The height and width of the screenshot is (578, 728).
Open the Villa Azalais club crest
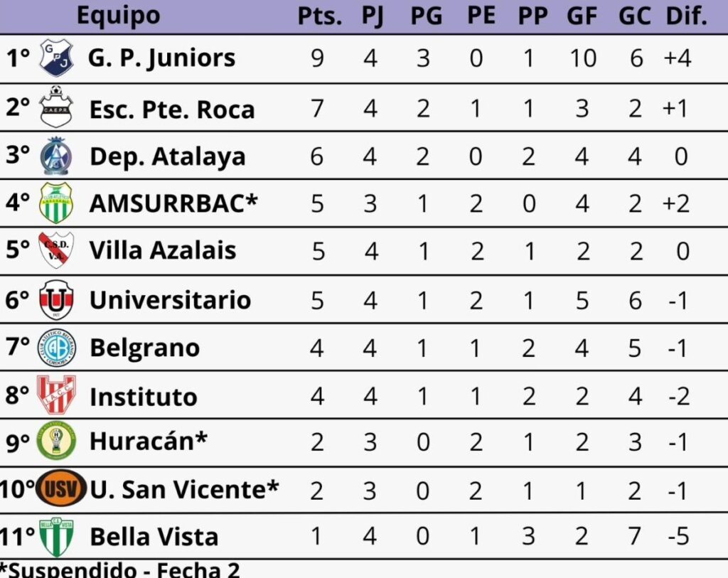[56, 250]
